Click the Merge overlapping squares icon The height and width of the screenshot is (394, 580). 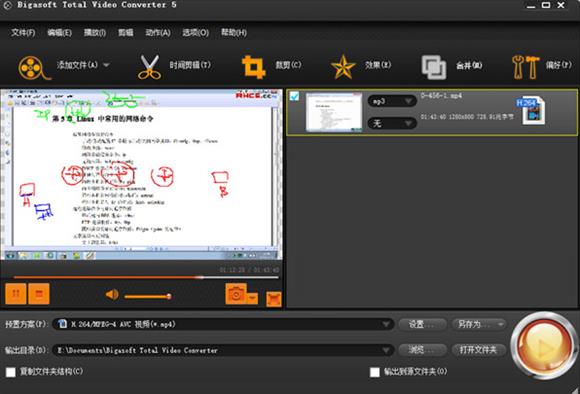[434, 67]
